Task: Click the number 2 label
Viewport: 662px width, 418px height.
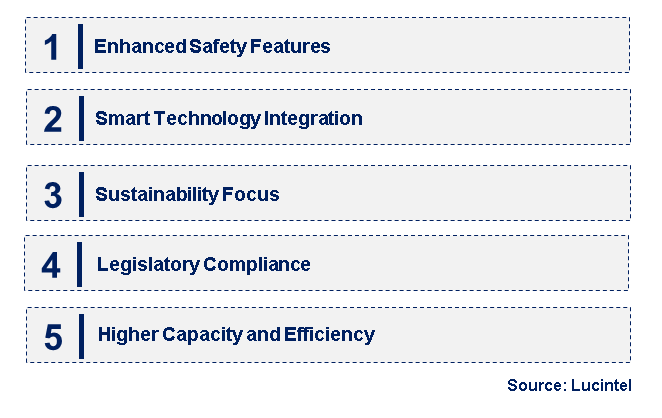Action: tap(53, 119)
